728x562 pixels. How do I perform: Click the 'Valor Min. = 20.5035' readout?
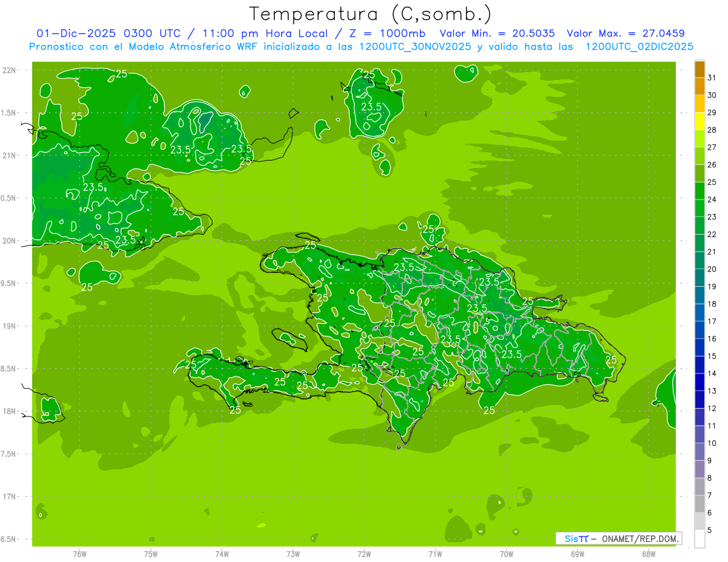click(x=497, y=33)
